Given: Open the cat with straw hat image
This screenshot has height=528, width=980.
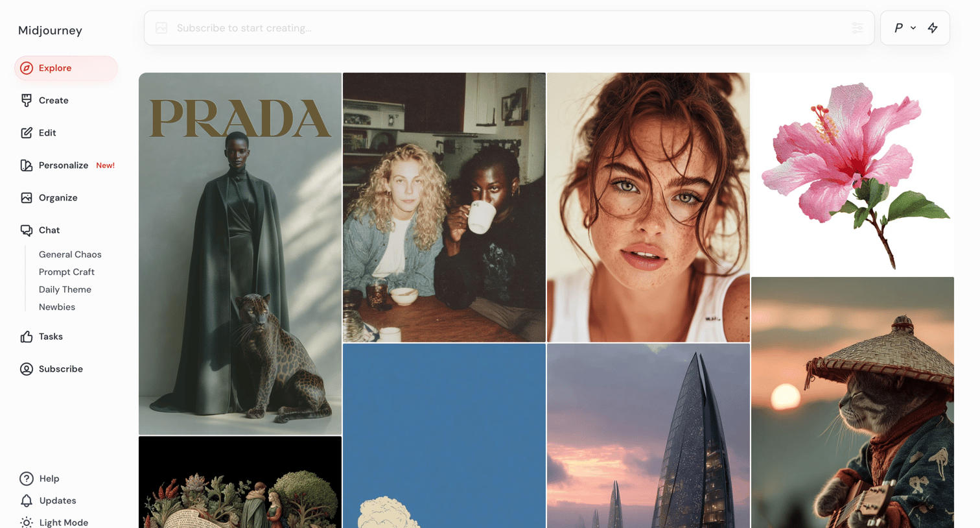Looking at the screenshot, I should pyautogui.click(x=852, y=402).
